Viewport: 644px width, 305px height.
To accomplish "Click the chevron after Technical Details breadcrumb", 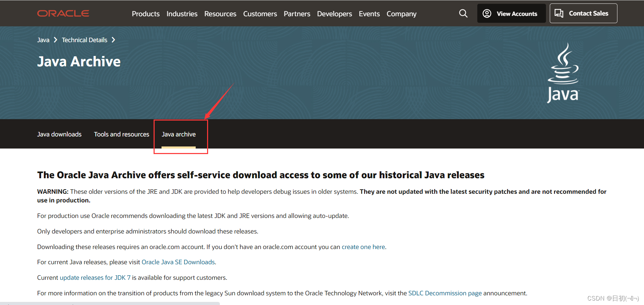I will (x=113, y=40).
